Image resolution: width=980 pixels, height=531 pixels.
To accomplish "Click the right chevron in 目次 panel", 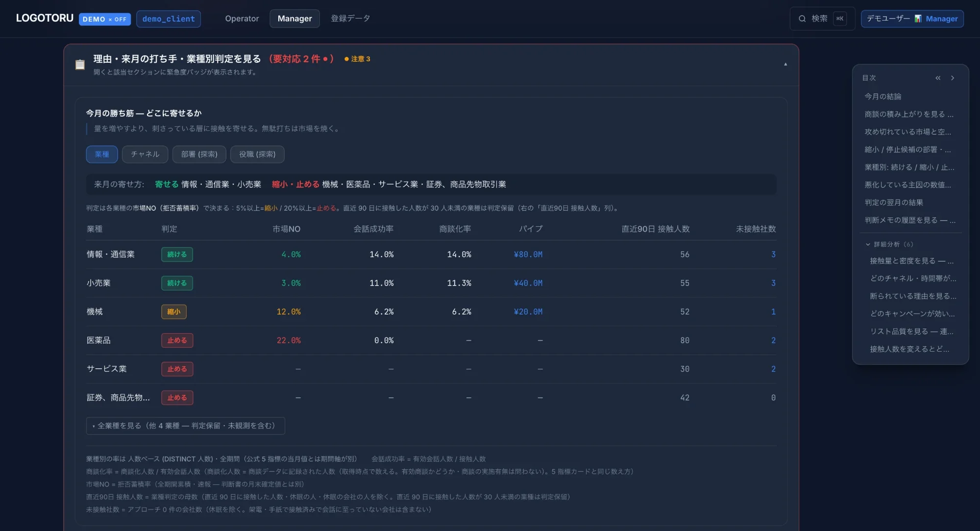I will coord(953,78).
